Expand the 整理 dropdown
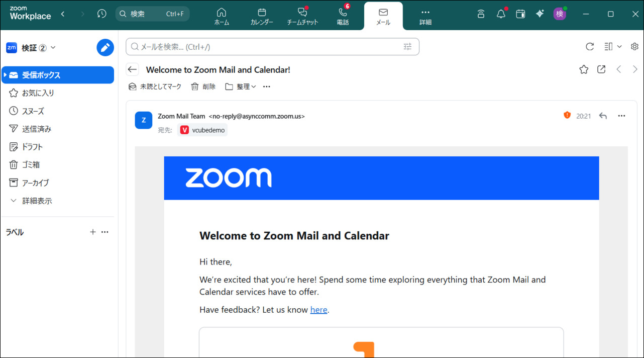 tap(241, 86)
